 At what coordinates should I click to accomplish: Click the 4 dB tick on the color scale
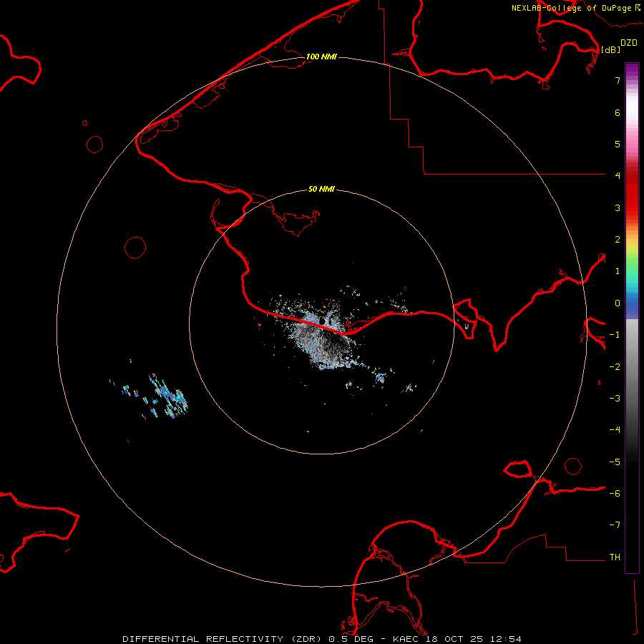(618, 176)
